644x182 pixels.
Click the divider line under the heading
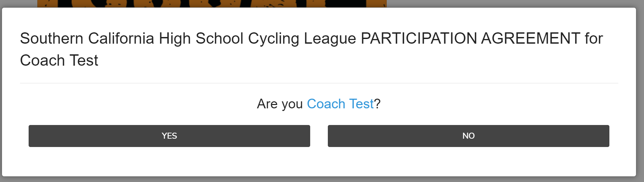319,83
